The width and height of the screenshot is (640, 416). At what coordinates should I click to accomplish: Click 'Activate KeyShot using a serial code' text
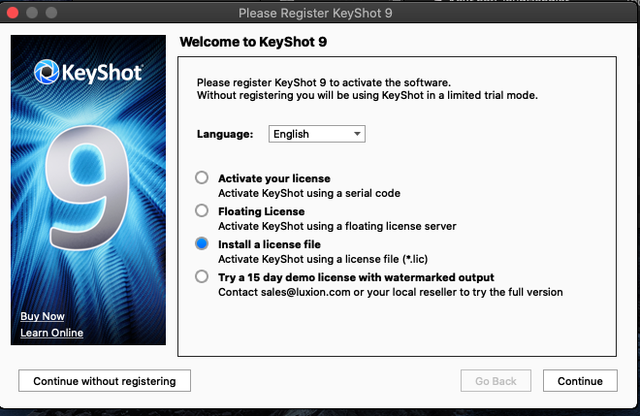point(309,194)
